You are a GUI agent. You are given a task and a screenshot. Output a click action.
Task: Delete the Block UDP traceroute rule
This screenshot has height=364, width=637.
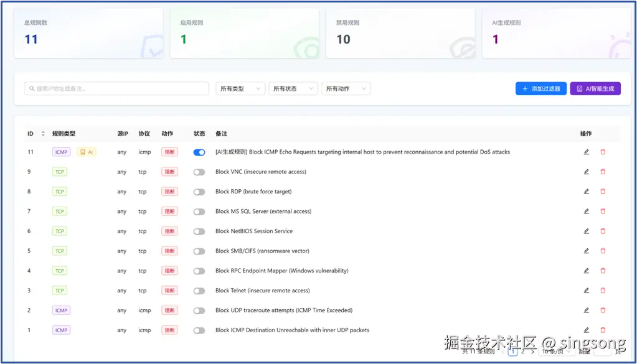click(x=603, y=310)
